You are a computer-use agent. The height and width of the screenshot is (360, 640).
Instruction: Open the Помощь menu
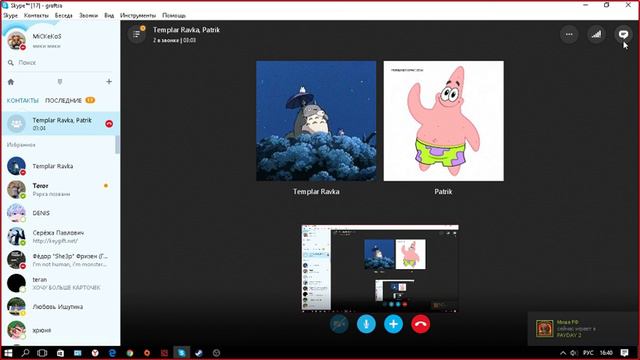click(174, 15)
